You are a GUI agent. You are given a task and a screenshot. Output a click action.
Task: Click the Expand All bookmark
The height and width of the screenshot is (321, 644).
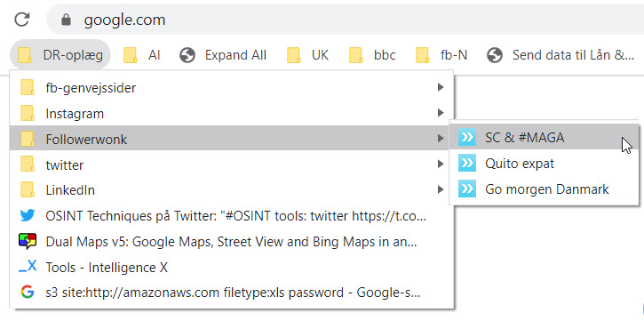pyautogui.click(x=223, y=54)
